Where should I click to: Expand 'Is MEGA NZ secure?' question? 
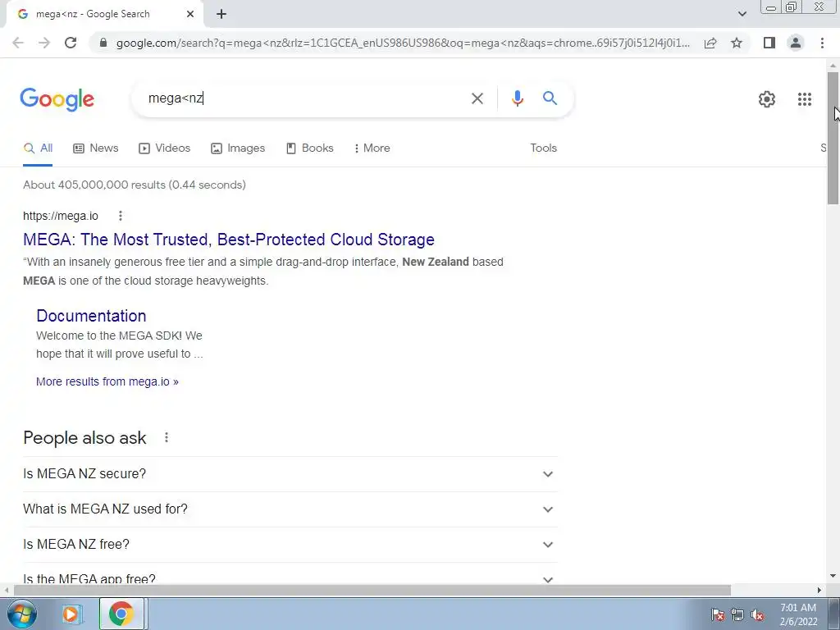290,474
